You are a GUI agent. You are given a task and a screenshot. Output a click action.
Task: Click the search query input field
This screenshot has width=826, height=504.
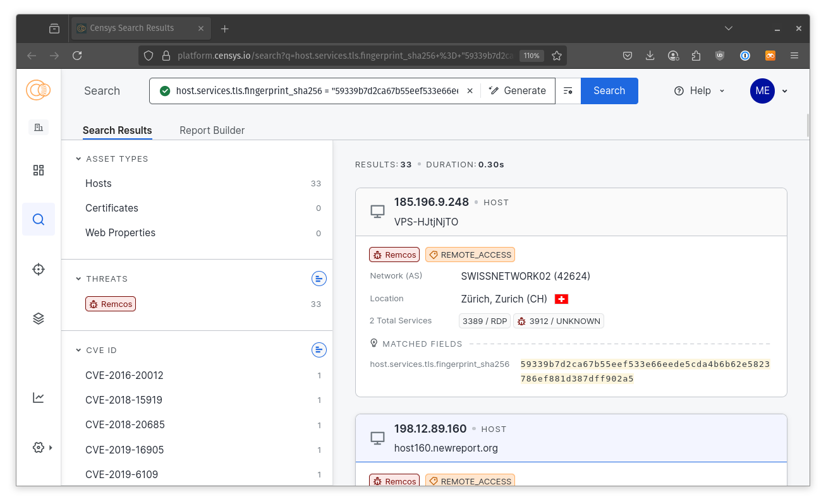click(x=317, y=91)
